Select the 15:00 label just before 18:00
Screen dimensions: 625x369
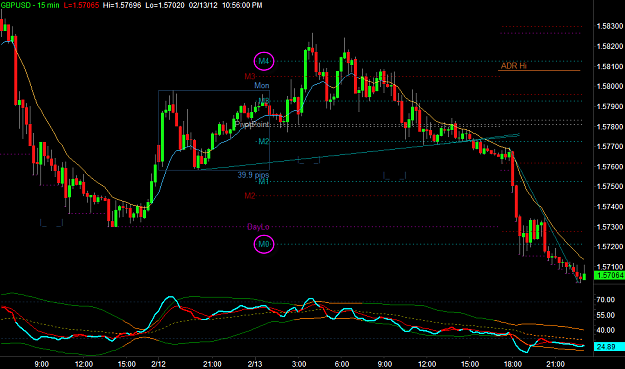[x=470, y=364]
